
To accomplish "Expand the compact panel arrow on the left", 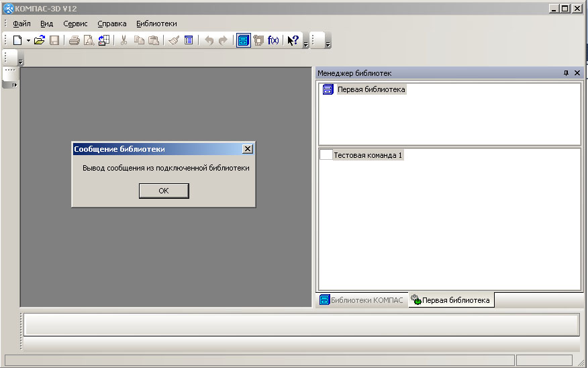I will 15,85.
